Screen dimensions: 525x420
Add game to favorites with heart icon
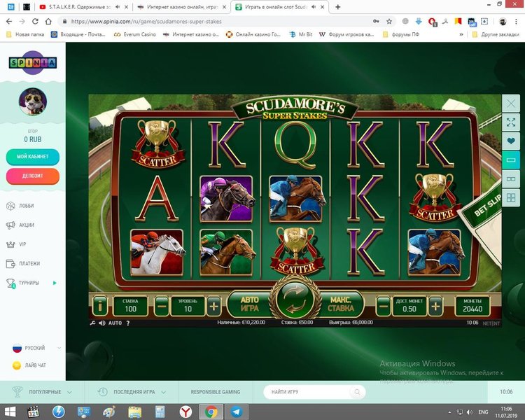point(510,141)
